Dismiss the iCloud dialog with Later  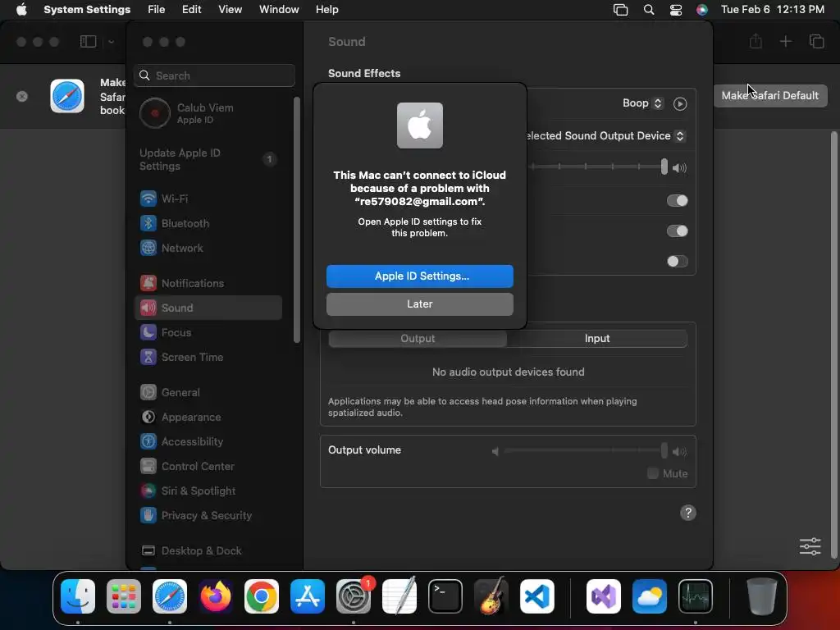419,304
